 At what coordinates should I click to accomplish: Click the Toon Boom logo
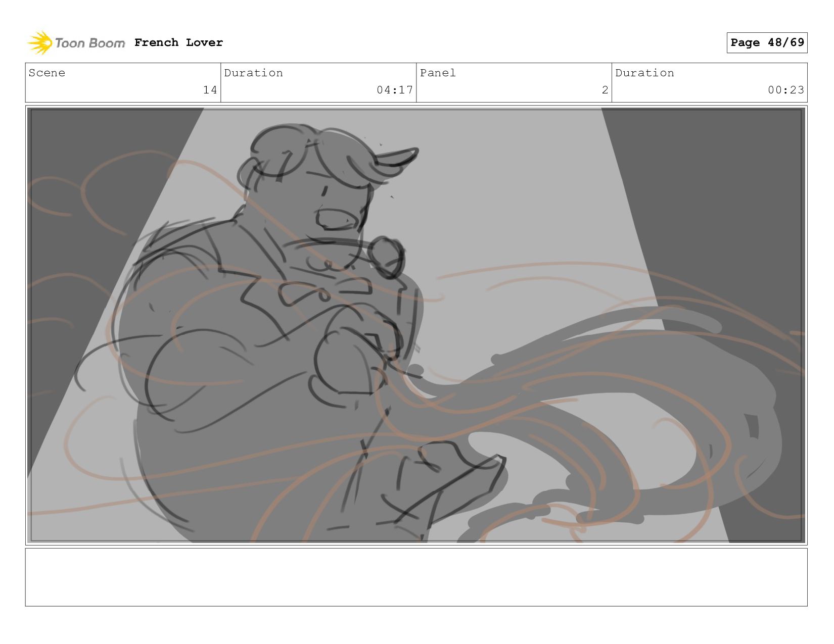pyautogui.click(x=76, y=43)
